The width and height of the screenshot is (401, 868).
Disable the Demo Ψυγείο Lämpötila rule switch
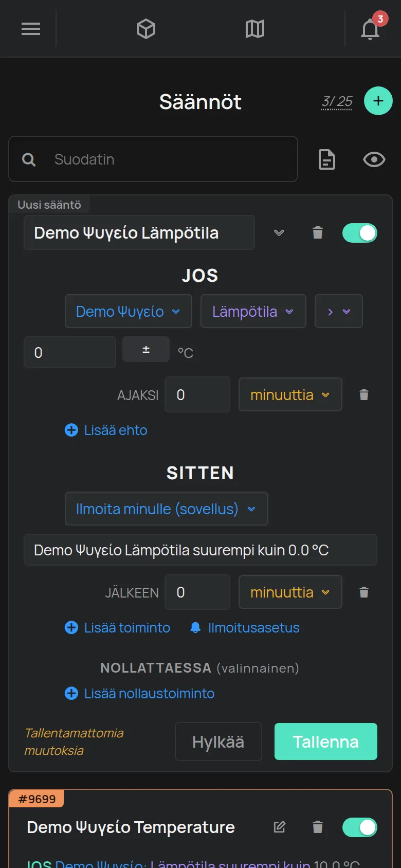click(x=360, y=233)
